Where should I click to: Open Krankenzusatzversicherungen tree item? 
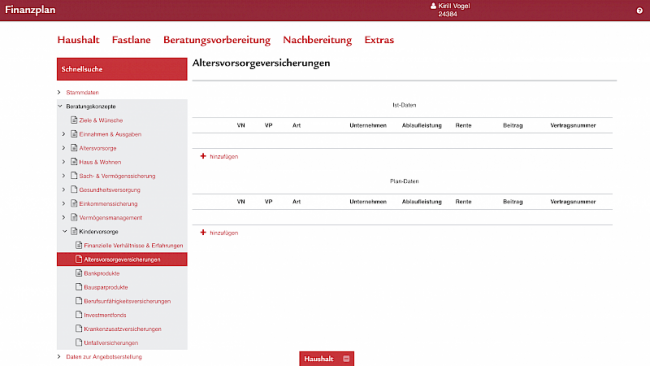(123, 329)
